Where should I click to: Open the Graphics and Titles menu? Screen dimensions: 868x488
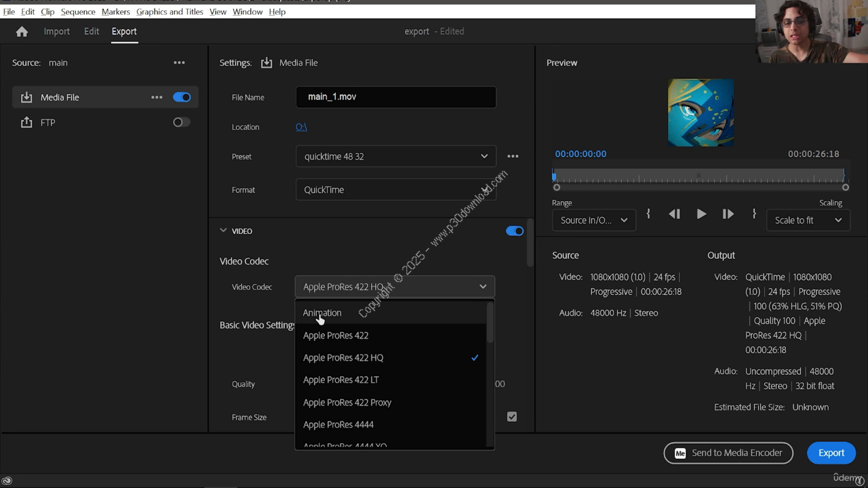point(170,12)
